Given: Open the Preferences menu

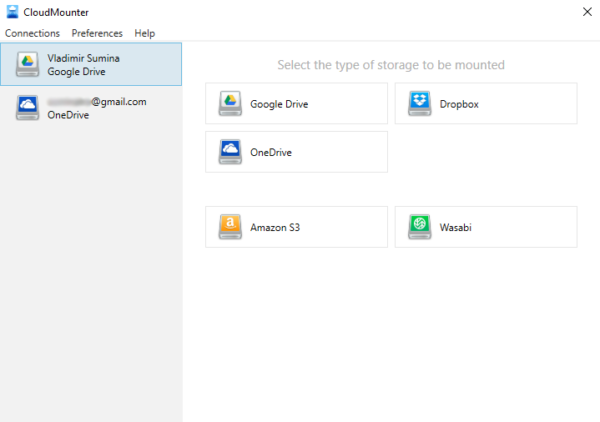Looking at the screenshot, I should 97,33.
